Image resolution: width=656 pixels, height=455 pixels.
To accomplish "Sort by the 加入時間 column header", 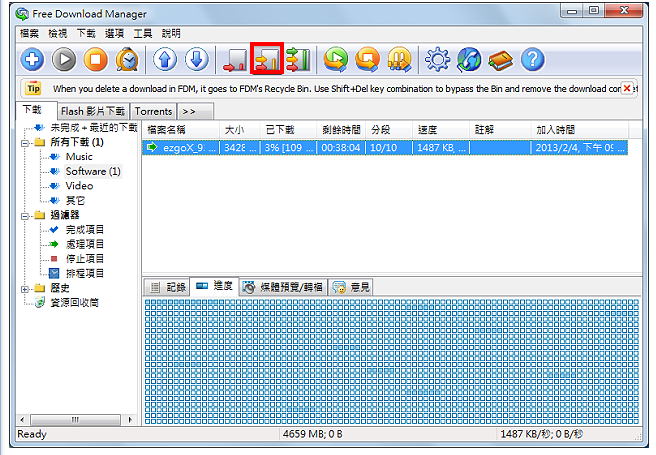I will point(579,130).
